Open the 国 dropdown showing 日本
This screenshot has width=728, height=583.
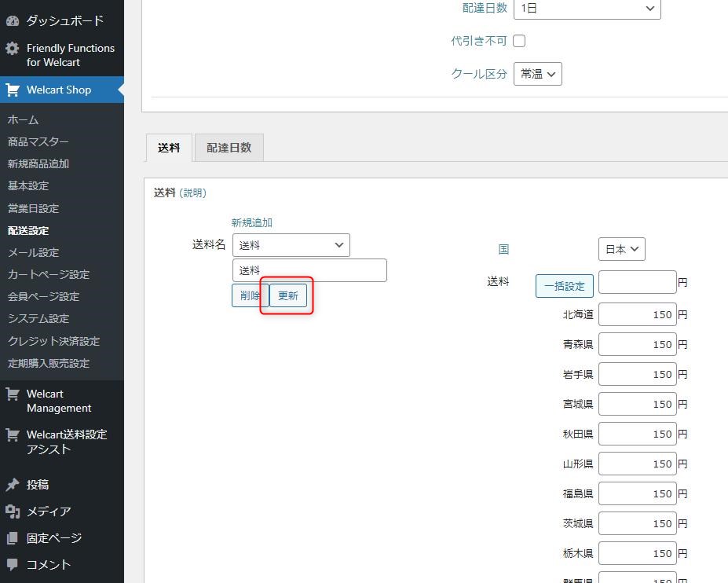coord(621,249)
